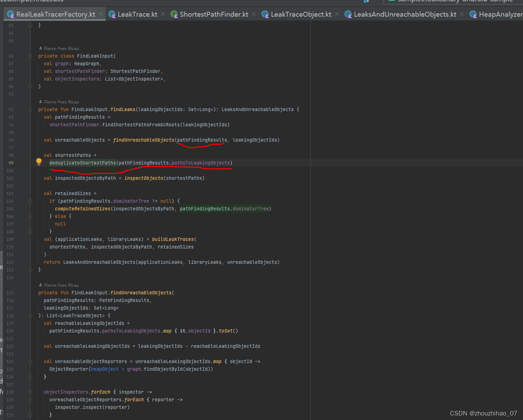Click the Kotlin file icon on LeakTrace.kt tab
This screenshot has height=420, width=523.
(112, 14)
